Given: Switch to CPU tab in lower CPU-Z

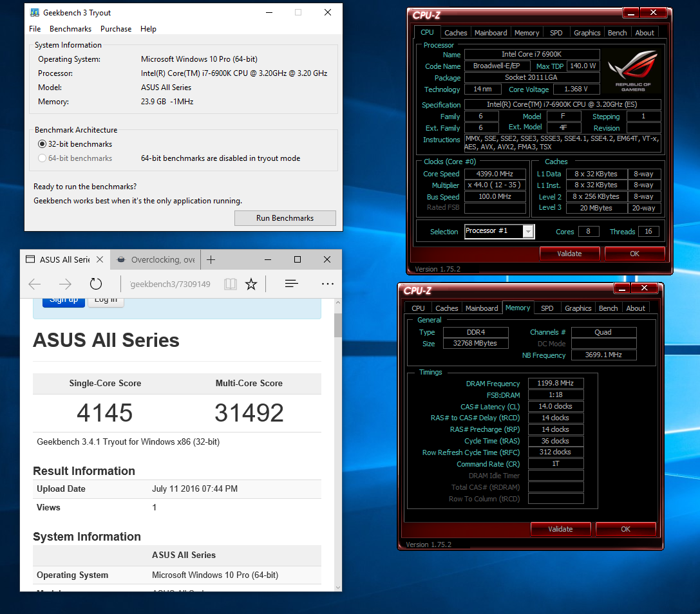Looking at the screenshot, I should pos(419,308).
